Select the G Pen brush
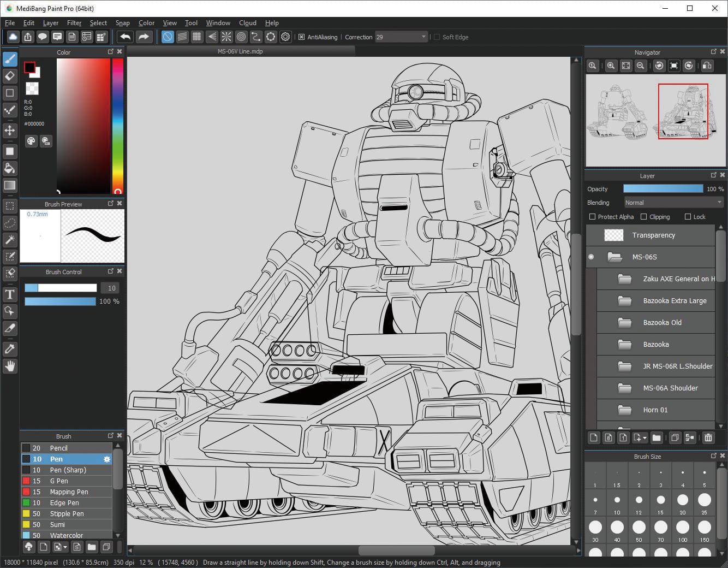 pyautogui.click(x=59, y=481)
